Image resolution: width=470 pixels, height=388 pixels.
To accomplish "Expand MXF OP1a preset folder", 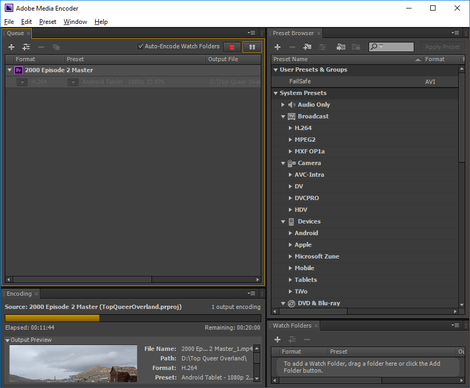I will click(290, 151).
